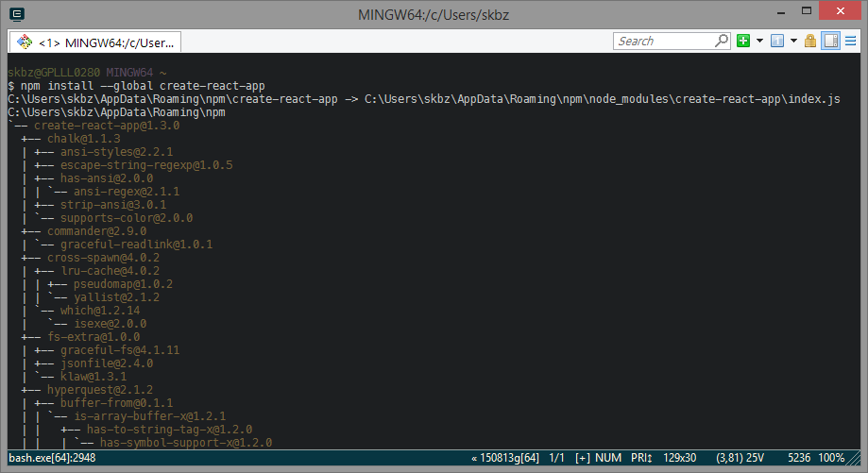Click the buffer-from@0.1.1 entry
The image size is (868, 473).
[x=117, y=403]
